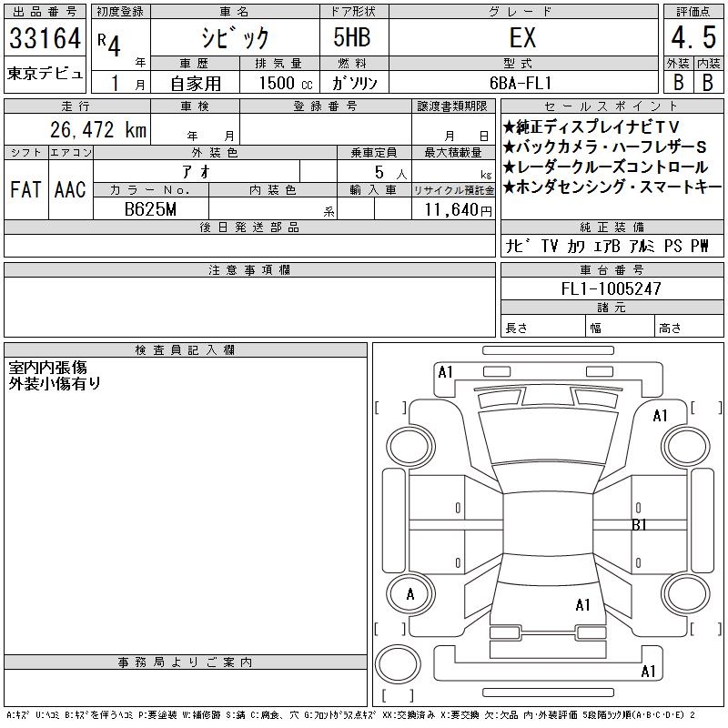Screen dimensions: 728x728
Task: Select the car name シビック
Action: pyautogui.click(x=235, y=37)
